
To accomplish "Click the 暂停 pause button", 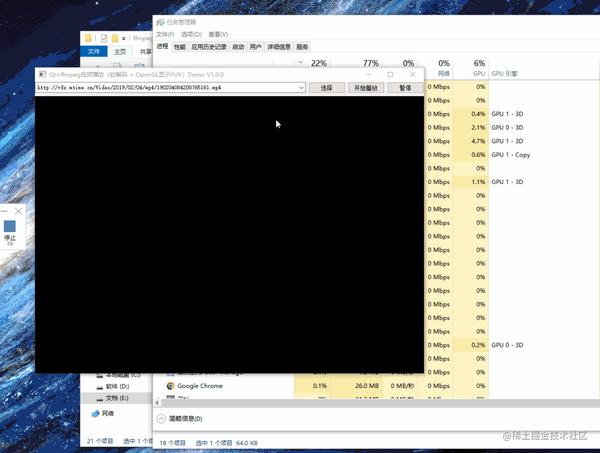I will (x=405, y=88).
